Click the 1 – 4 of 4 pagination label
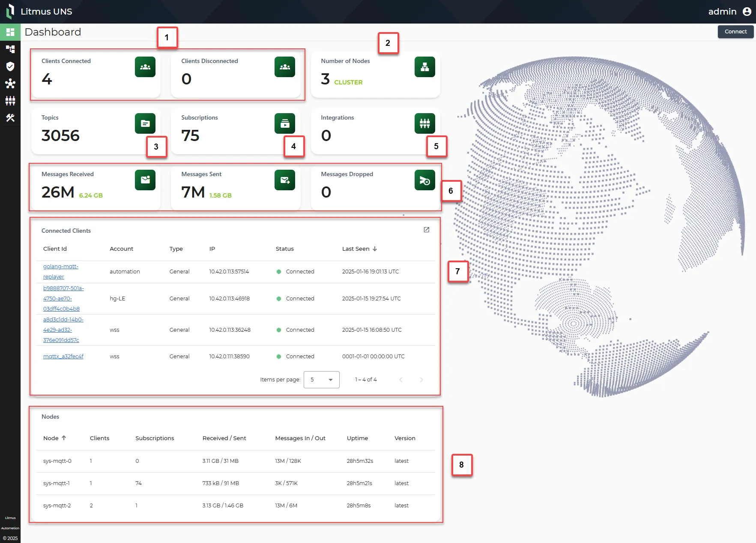This screenshot has height=543, width=756. tap(366, 380)
